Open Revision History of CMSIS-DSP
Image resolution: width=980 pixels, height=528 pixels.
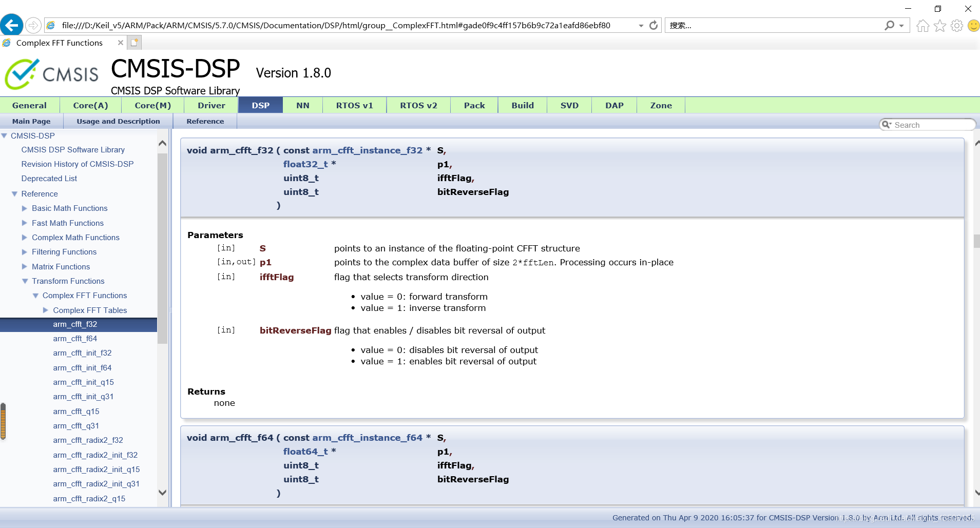coord(78,164)
